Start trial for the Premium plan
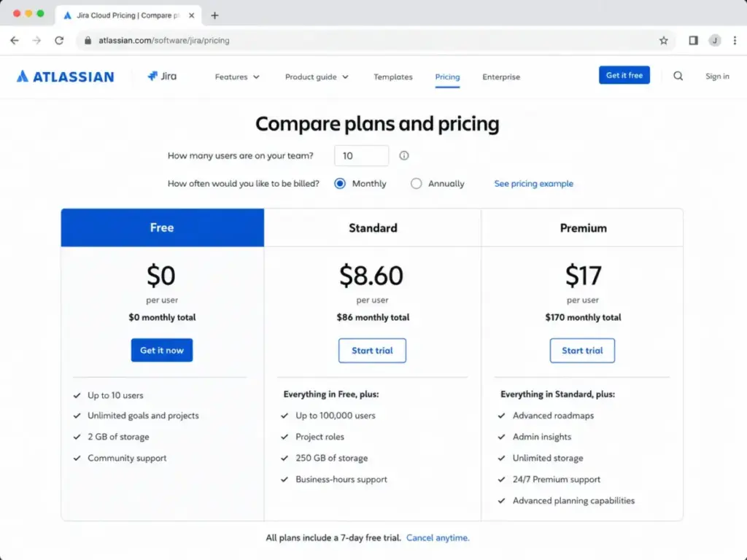Screen dimensions: 747x560 (x=582, y=351)
